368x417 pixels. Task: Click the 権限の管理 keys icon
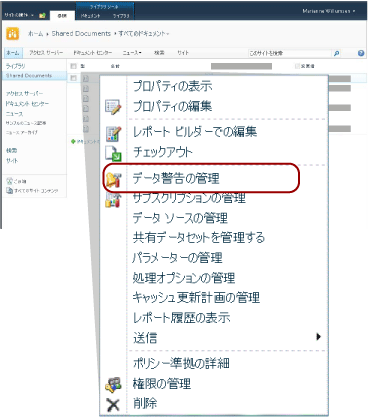113,385
